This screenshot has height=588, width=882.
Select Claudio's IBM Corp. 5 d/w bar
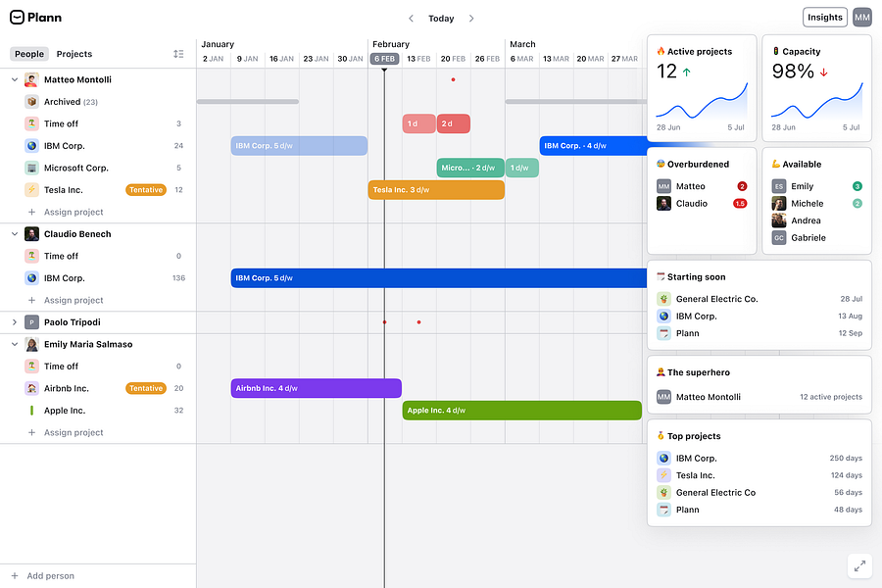(439, 278)
